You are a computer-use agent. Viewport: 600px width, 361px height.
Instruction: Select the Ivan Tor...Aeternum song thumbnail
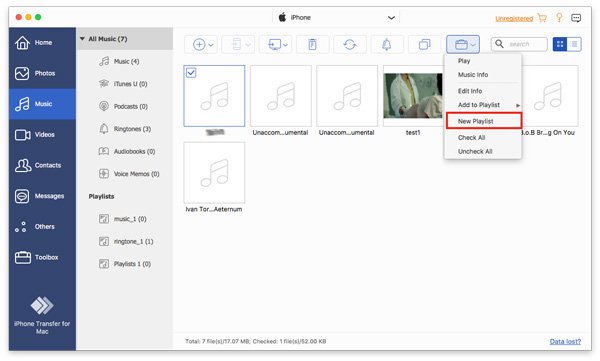214,173
